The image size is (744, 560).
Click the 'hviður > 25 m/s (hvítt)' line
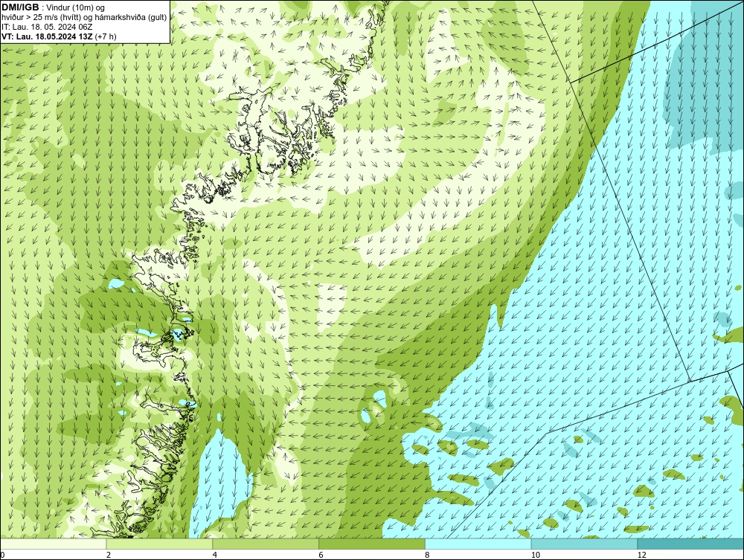click(84, 17)
